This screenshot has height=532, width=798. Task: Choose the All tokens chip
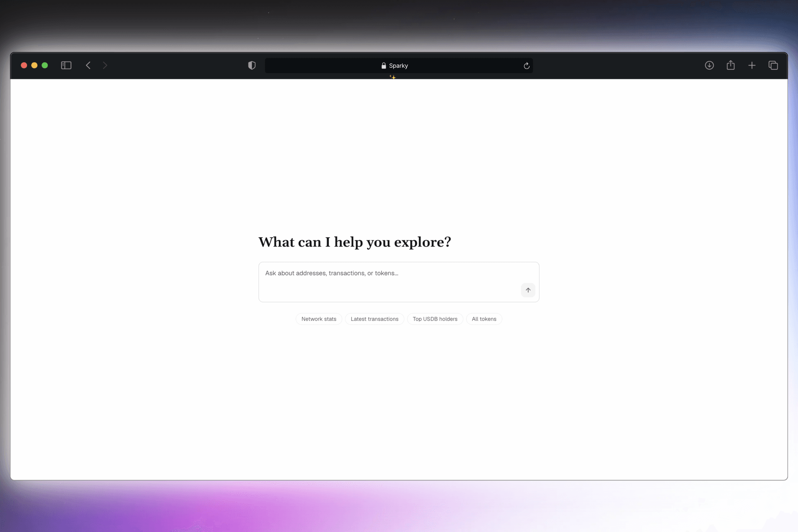point(484,319)
